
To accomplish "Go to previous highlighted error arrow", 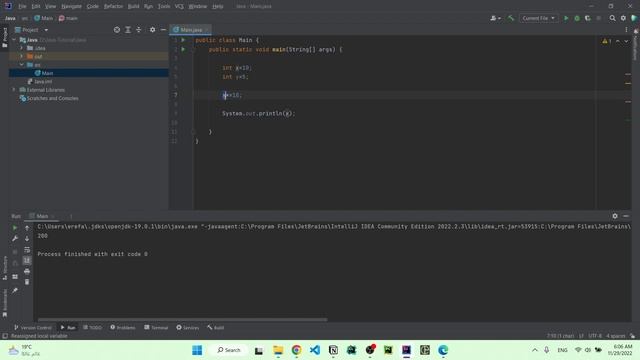I will [618, 41].
